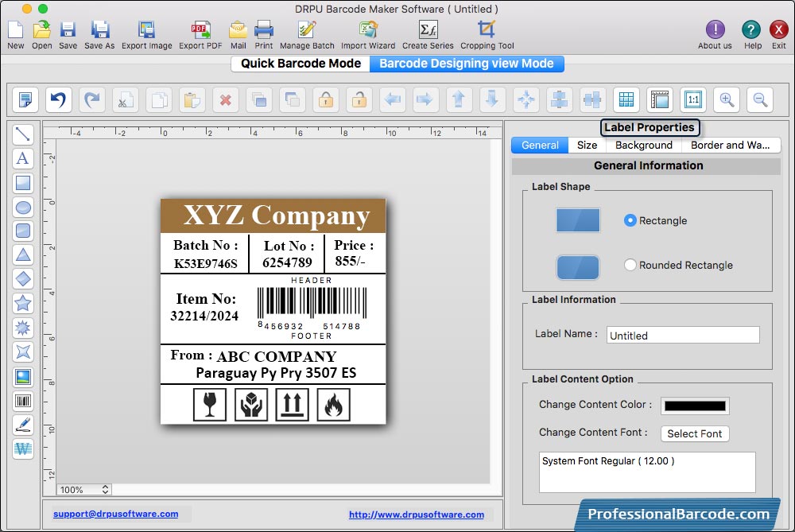The width and height of the screenshot is (795, 532).
Task: Click the Paste clipboard icon
Action: tap(192, 99)
